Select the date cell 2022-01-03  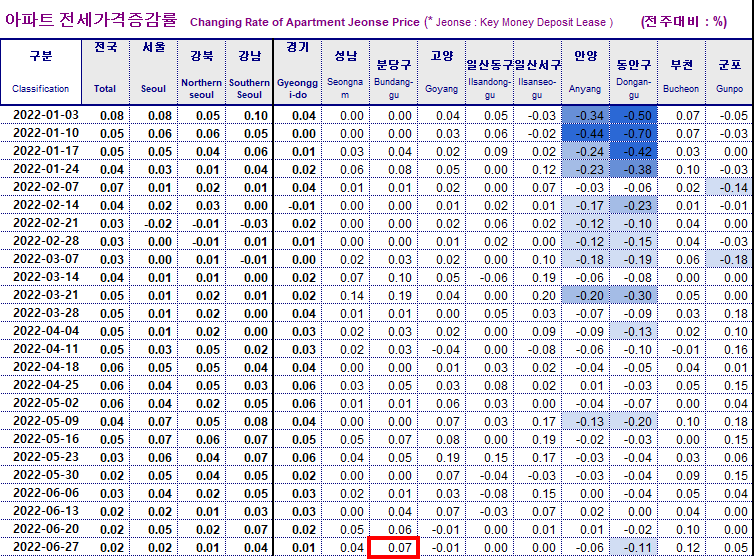[46, 115]
